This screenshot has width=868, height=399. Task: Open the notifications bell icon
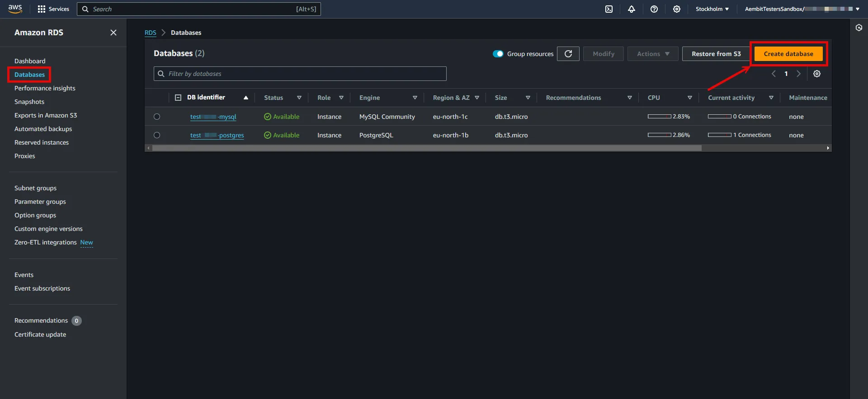pos(632,9)
